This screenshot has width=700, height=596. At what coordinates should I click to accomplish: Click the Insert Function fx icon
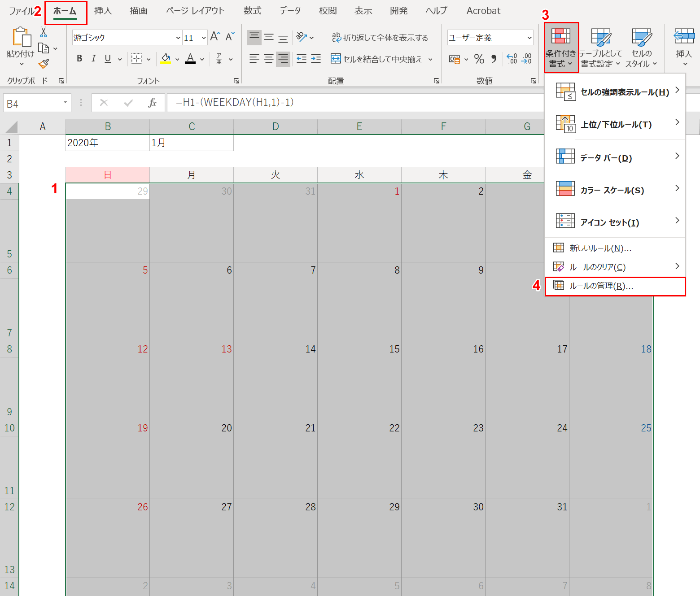click(x=153, y=103)
